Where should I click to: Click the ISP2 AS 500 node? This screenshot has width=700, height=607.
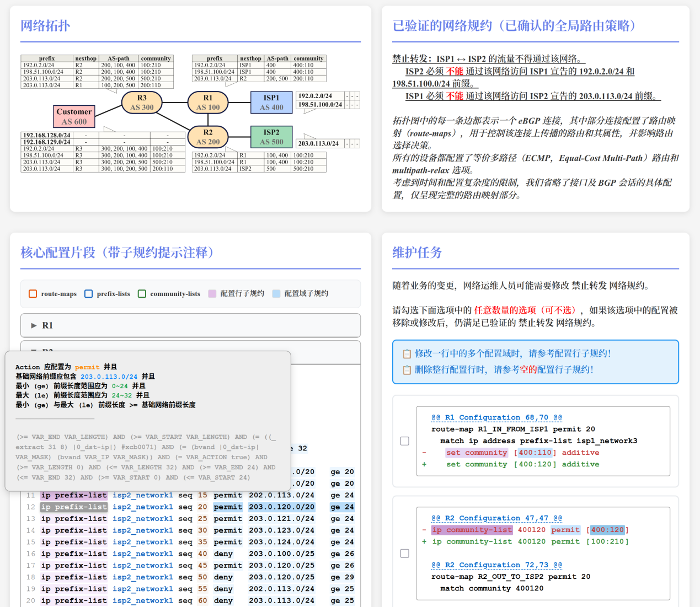coord(271,137)
